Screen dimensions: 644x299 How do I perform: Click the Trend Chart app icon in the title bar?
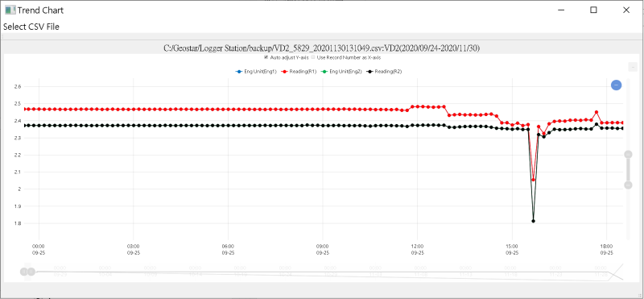[10, 10]
